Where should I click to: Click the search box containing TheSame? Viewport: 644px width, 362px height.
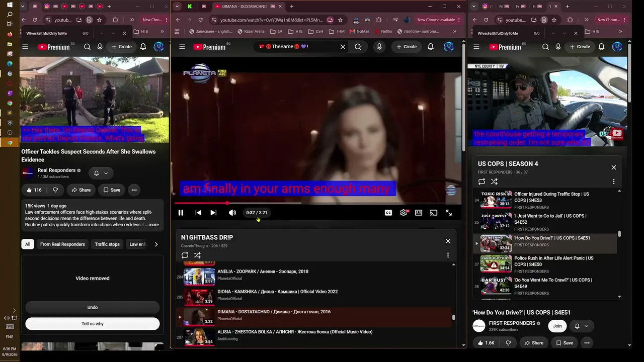[x=296, y=47]
